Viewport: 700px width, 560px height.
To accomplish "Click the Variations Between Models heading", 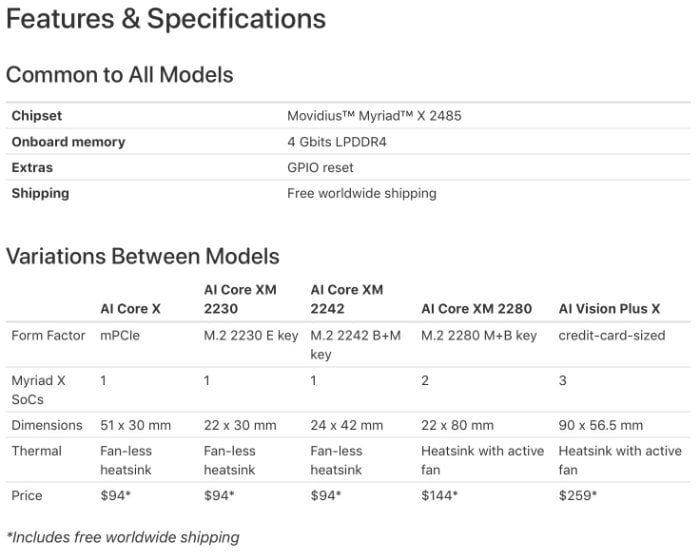I will (143, 256).
